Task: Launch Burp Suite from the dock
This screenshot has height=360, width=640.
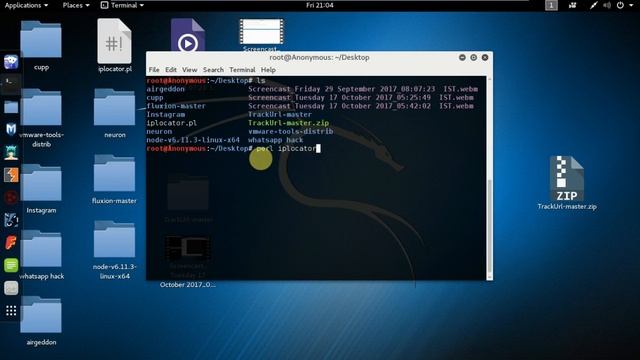Action: [11, 175]
